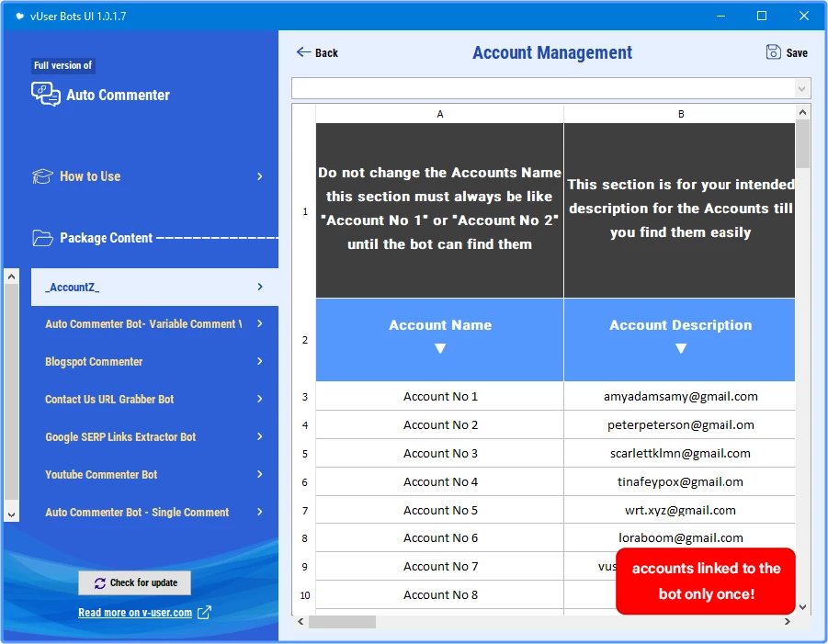
Task: Select column B header
Action: 680,114
